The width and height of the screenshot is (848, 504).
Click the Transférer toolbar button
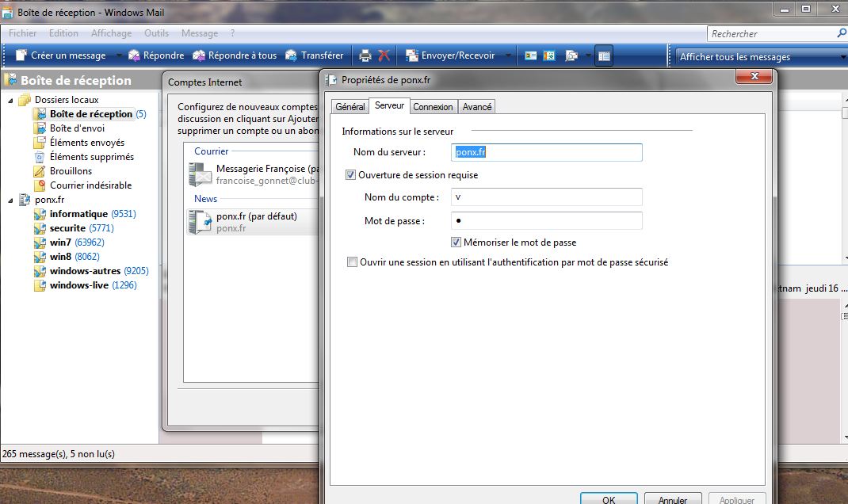(315, 55)
